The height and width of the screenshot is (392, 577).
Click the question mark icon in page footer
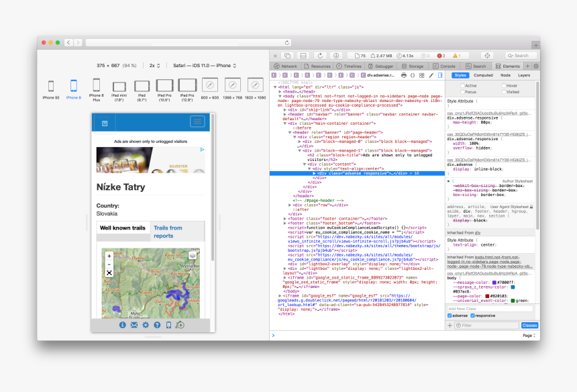[157, 325]
